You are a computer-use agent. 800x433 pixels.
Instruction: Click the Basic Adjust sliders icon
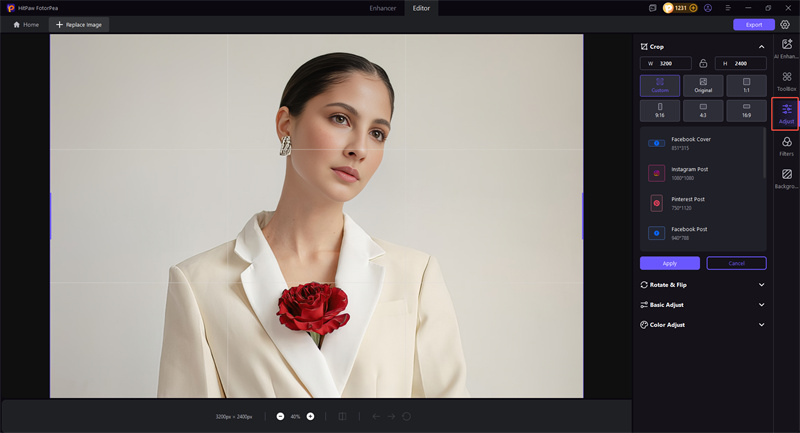coord(644,304)
